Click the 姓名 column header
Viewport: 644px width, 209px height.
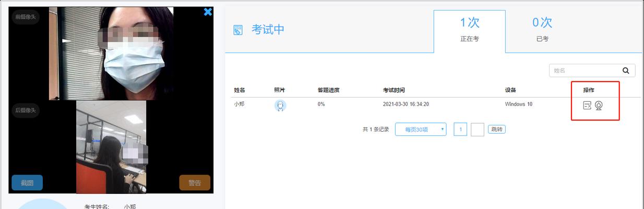[240, 90]
